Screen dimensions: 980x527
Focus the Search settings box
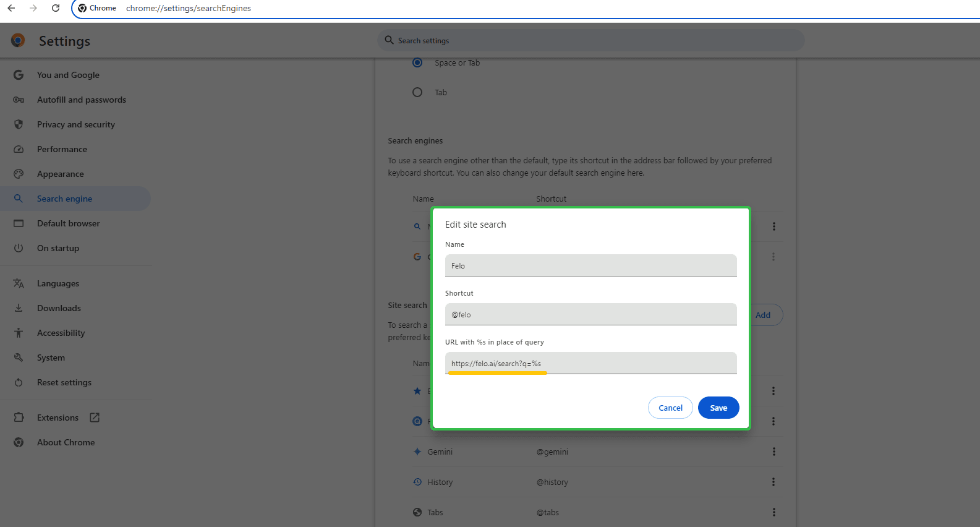pyautogui.click(x=591, y=40)
